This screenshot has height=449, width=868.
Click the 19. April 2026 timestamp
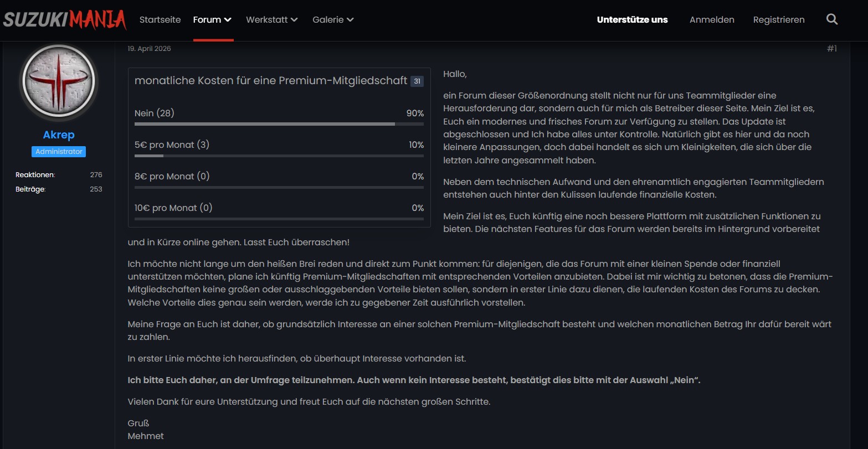[149, 49]
